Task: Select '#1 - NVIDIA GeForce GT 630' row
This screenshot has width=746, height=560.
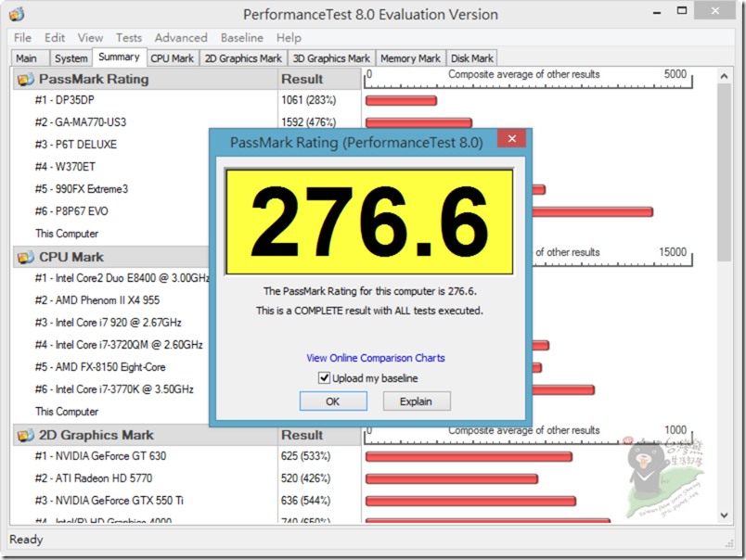Action: [100, 456]
